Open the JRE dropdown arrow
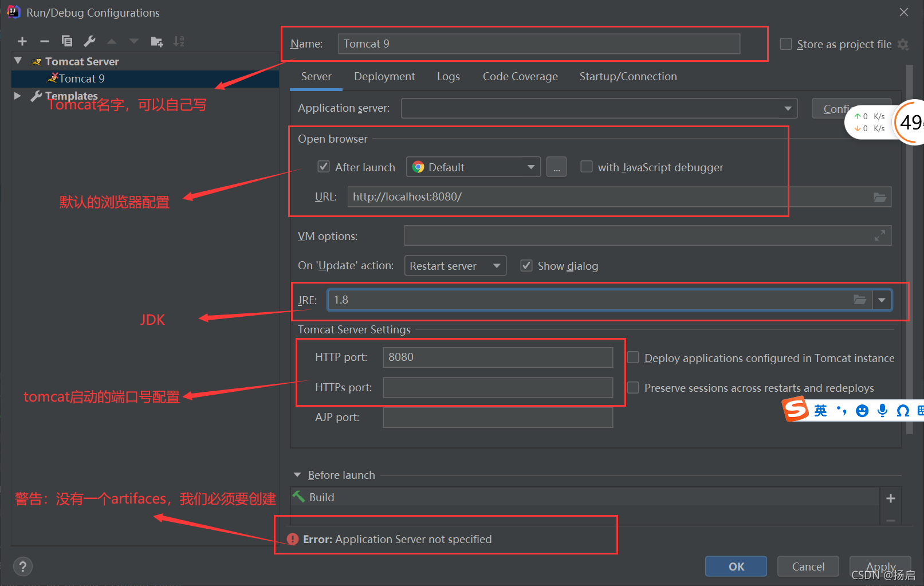The width and height of the screenshot is (924, 586). click(882, 300)
